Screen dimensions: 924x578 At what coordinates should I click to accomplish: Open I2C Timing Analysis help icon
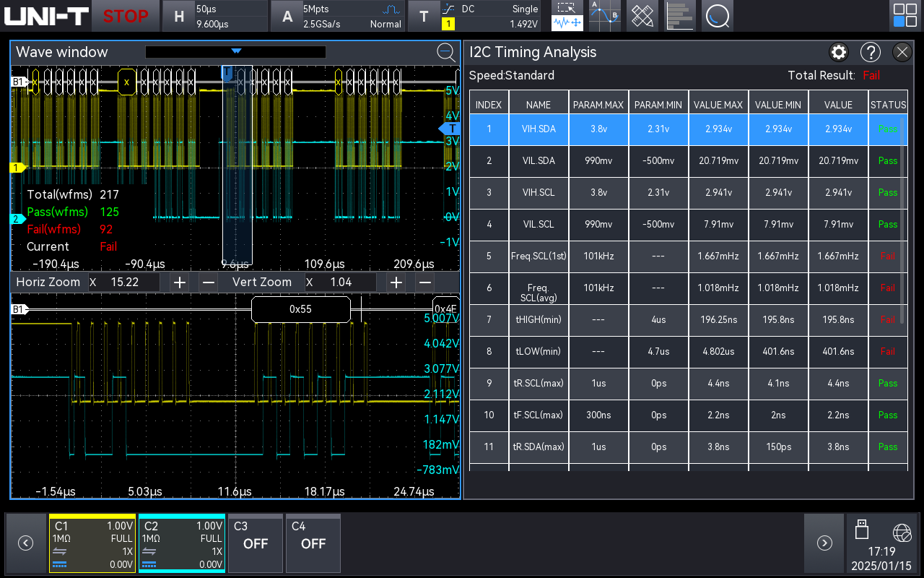point(871,52)
